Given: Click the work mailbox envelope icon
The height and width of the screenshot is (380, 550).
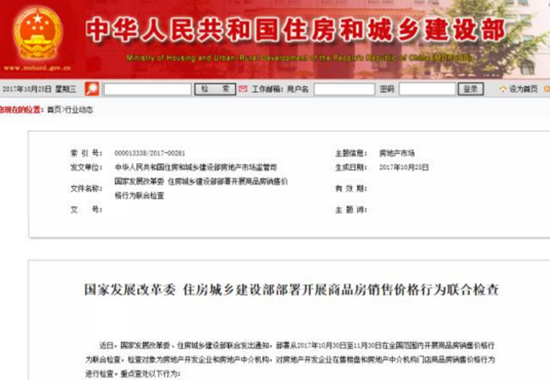Looking at the screenshot, I should coord(243,89).
